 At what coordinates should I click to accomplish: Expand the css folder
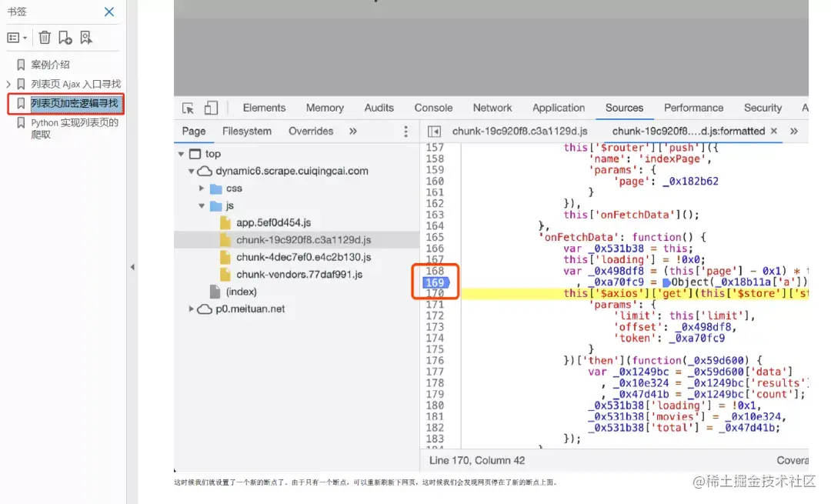[x=202, y=189]
